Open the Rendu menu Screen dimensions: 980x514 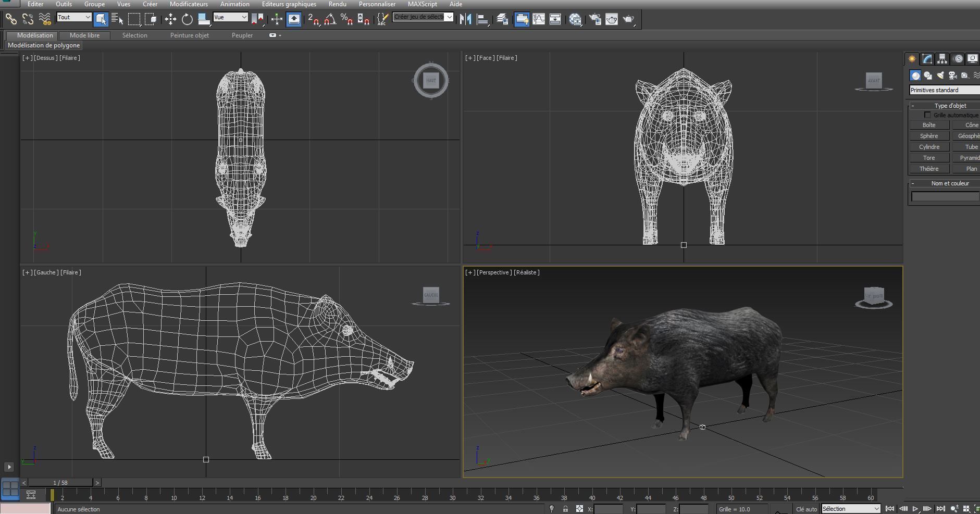pos(338,4)
